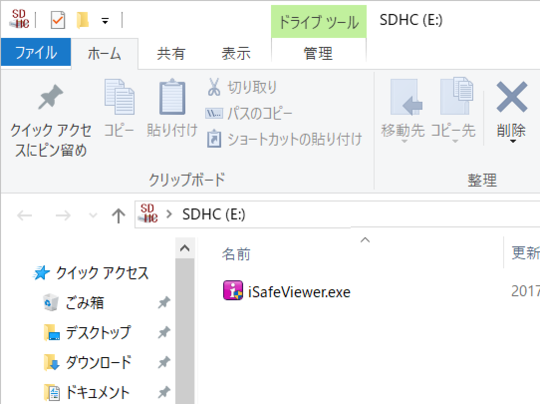Switch to the 表示 ribbon tab

point(236,54)
